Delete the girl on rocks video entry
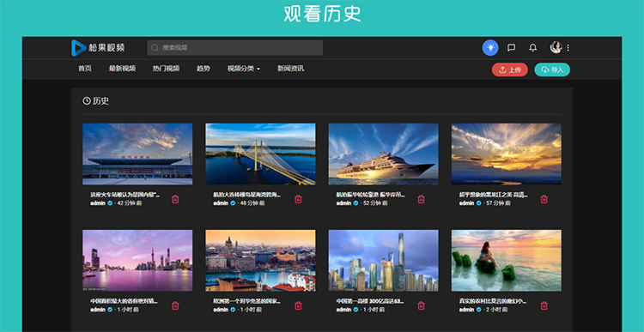 [x=544, y=305]
